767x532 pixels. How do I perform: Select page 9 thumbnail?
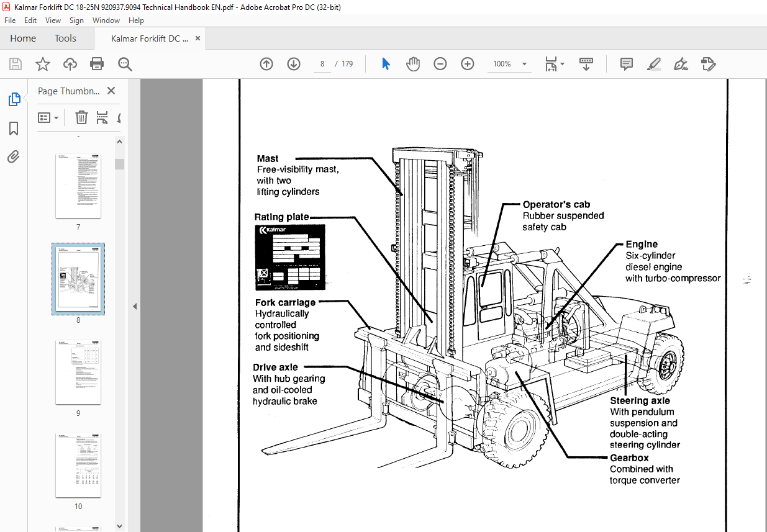tap(78, 371)
